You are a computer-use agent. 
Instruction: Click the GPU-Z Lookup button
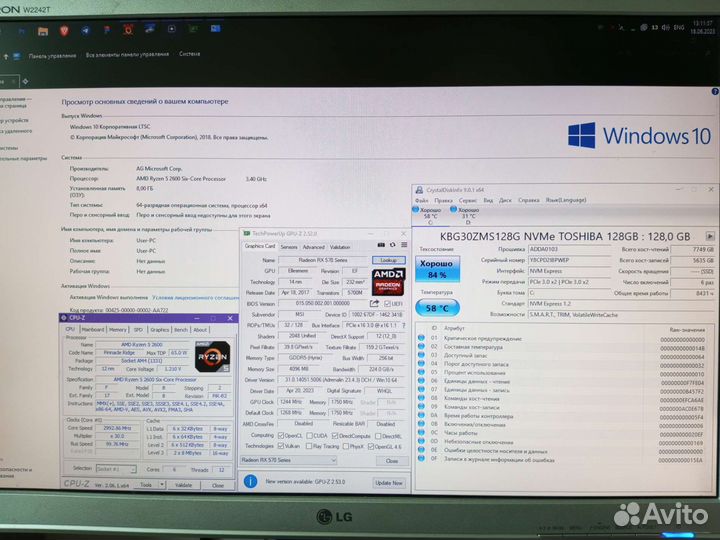tap(388, 260)
